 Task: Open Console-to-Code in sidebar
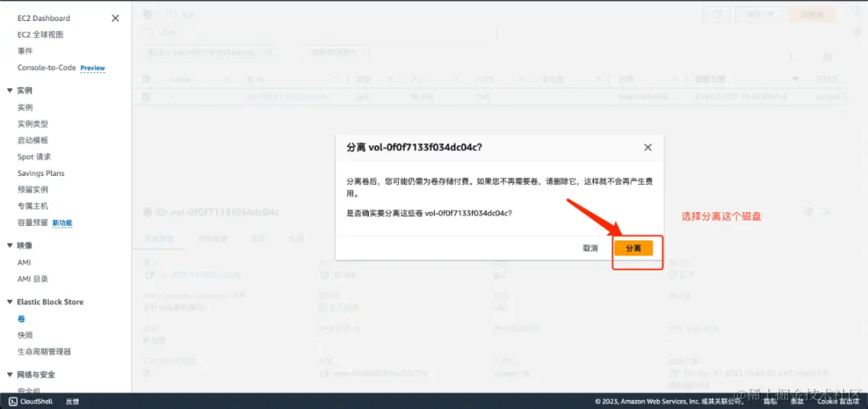[x=47, y=67]
